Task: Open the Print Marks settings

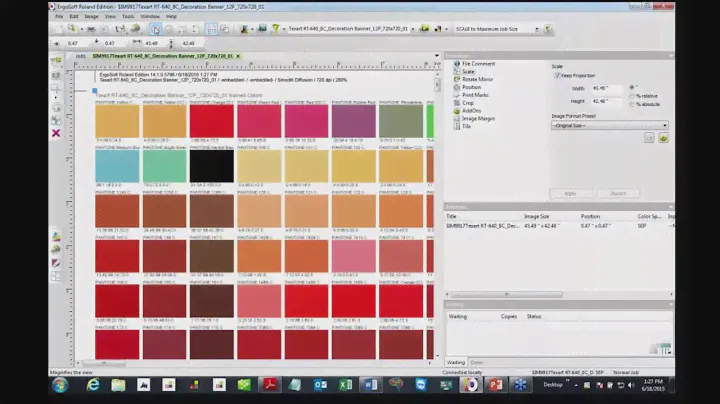Action: click(x=476, y=95)
